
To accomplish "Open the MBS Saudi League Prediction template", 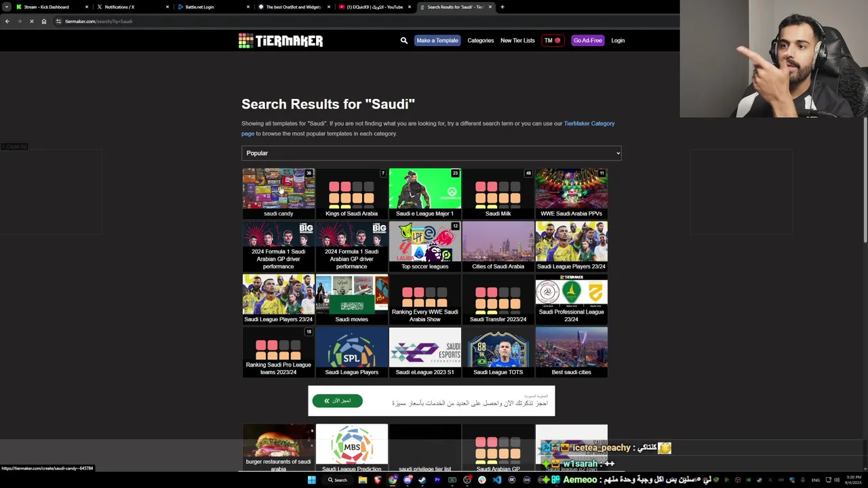I will point(351,448).
